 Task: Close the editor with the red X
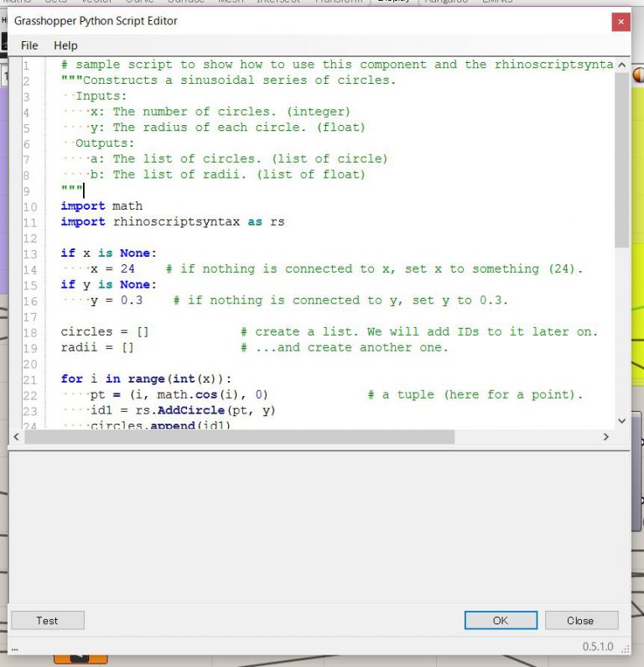pos(620,21)
